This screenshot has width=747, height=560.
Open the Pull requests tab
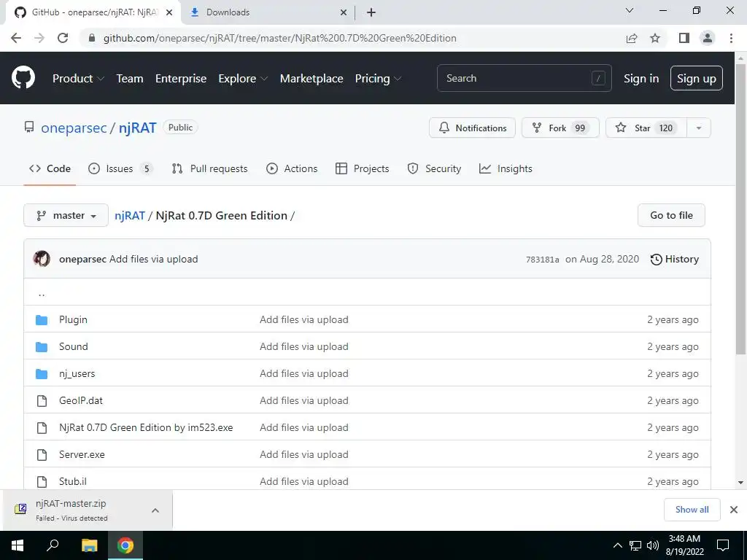pos(210,168)
